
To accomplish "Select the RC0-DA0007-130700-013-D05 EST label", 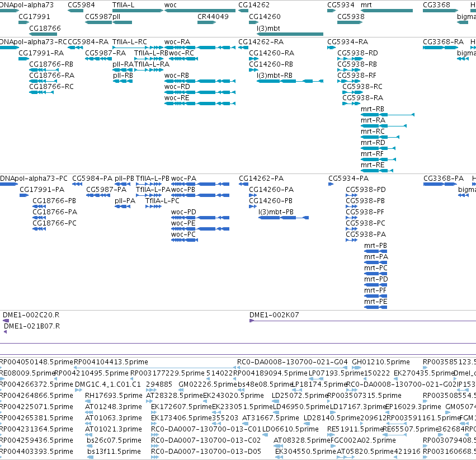I will 206,452.
